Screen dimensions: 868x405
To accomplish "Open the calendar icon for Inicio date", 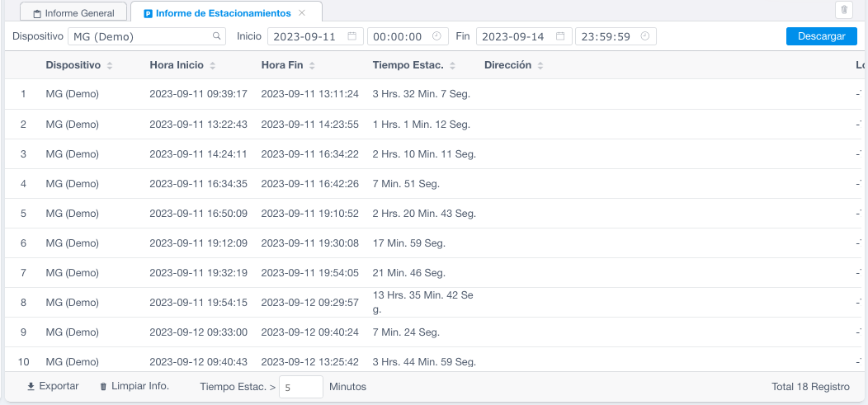I will click(x=352, y=36).
